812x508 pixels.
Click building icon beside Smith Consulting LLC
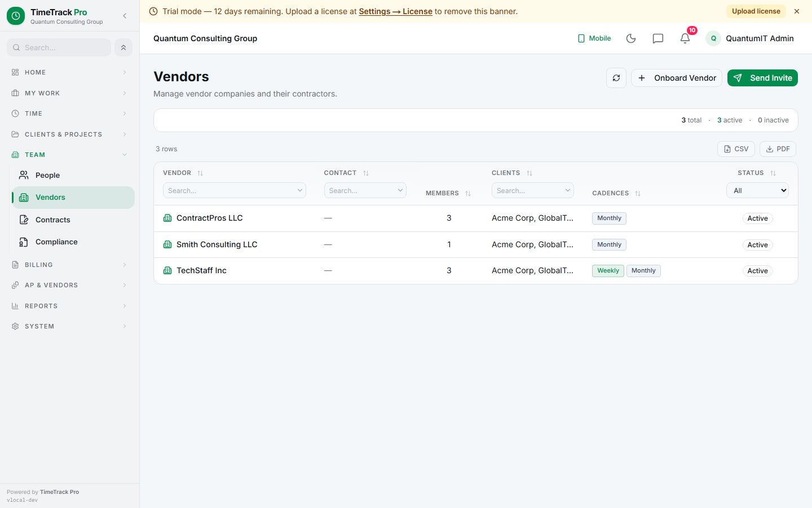(x=167, y=244)
